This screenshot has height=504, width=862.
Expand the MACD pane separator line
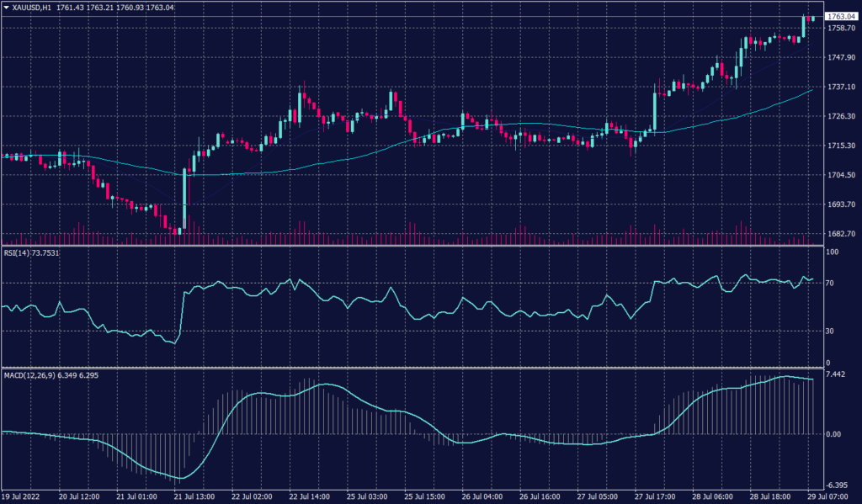point(421,369)
